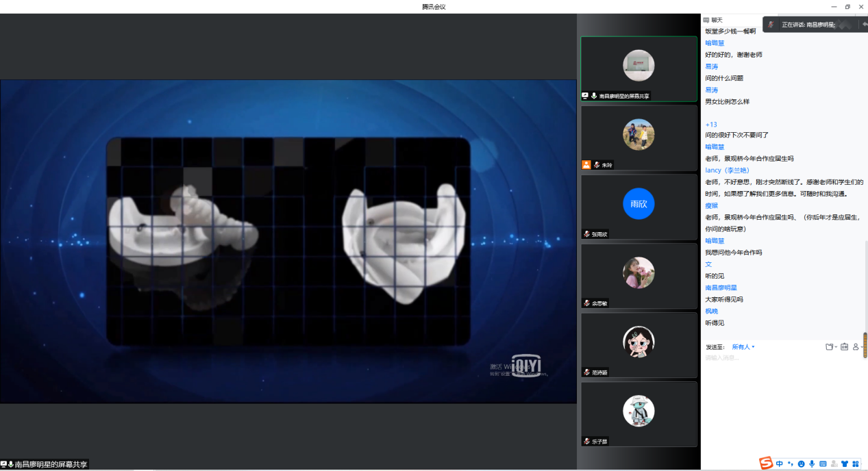Screen dimensions: 868x471
Task: Open Sogou emoji face icon
Action: click(x=802, y=464)
